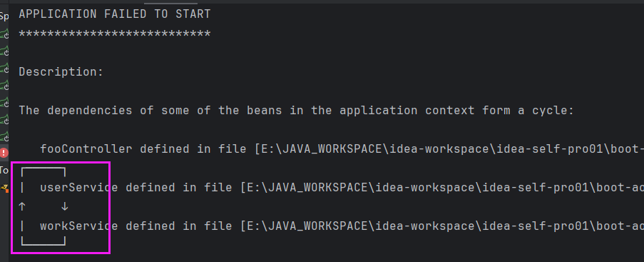Click the row of asterisks under the heading
644x262 pixels.
[x=115, y=34]
